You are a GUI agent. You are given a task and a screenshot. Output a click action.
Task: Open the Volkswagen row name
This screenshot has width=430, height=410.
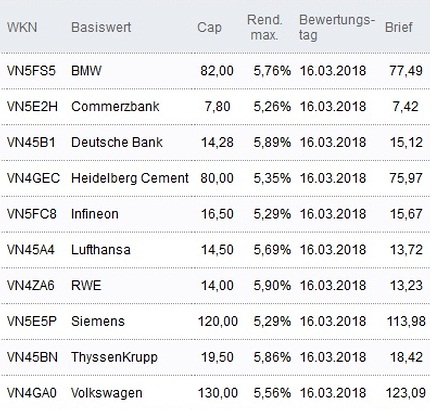point(107,393)
